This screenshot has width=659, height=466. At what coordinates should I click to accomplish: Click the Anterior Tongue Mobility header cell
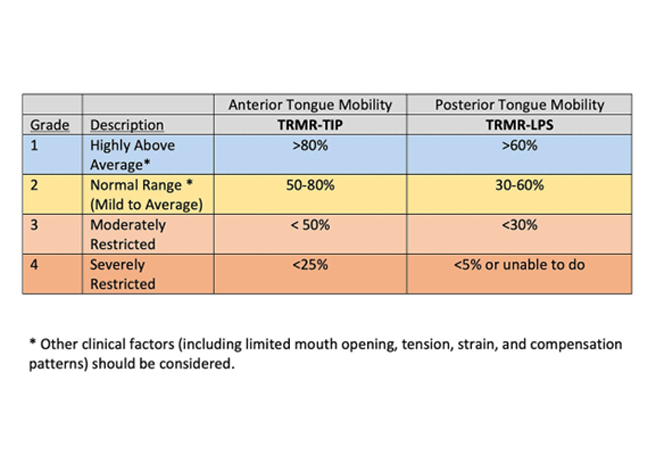pyautogui.click(x=310, y=105)
